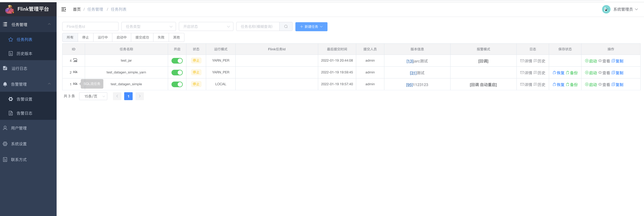The image size is (644, 216).
Task: Open the 系统管理员 user menu
Action: coord(626,9)
